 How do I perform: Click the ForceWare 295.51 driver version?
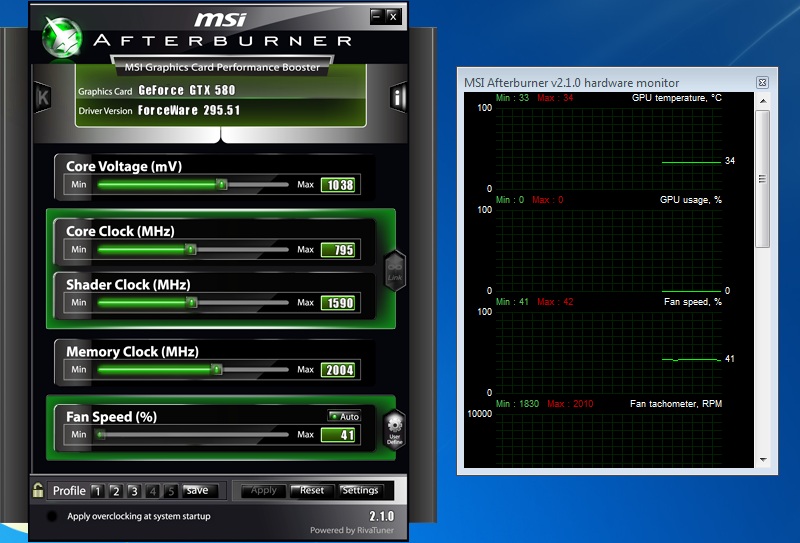[189, 110]
